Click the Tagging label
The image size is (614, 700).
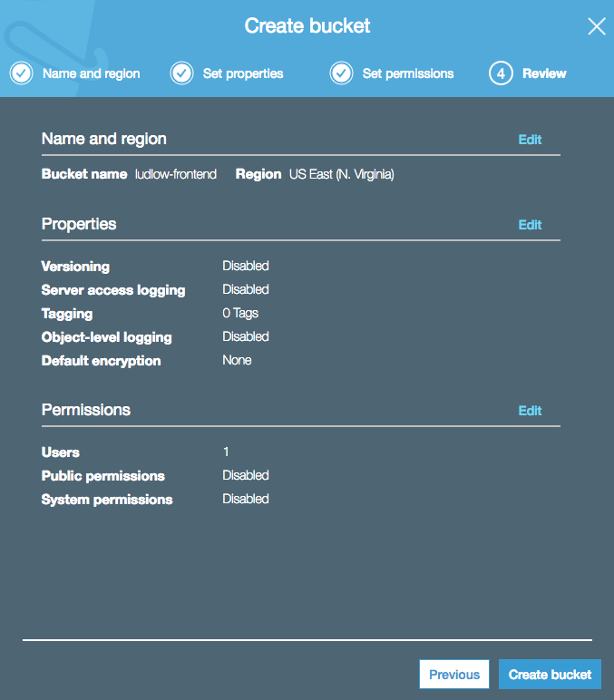67,314
